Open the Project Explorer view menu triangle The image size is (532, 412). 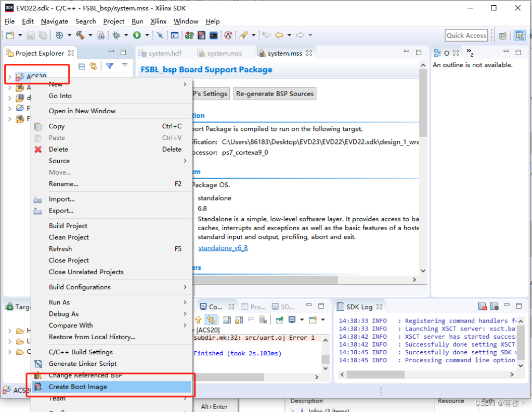[x=125, y=65]
